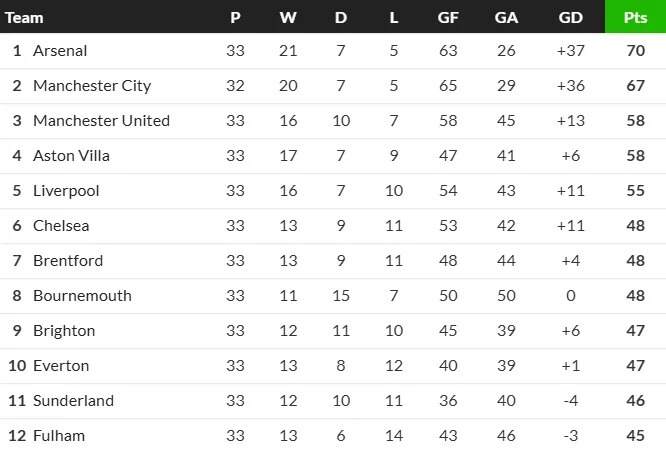Viewport: 666px width, 453px height.
Task: Click on Brighton in the standings
Action: click(64, 331)
